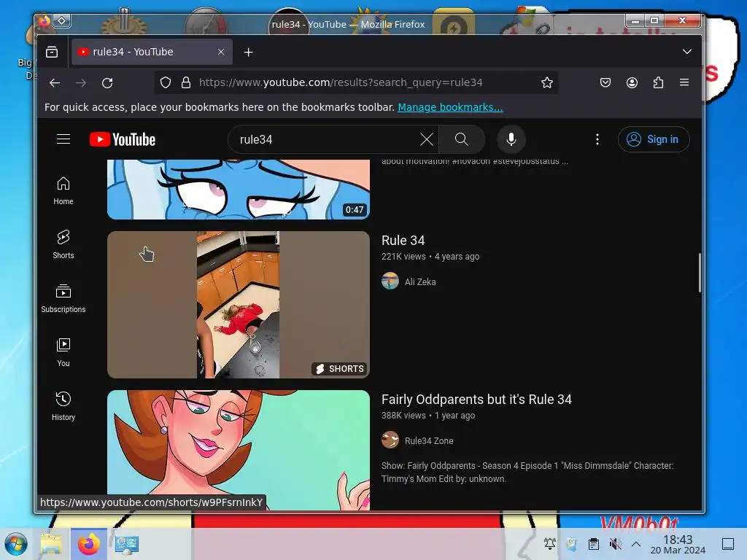Open Firefox extensions puzzle icon
Screen dimensions: 747x560
tap(658, 83)
